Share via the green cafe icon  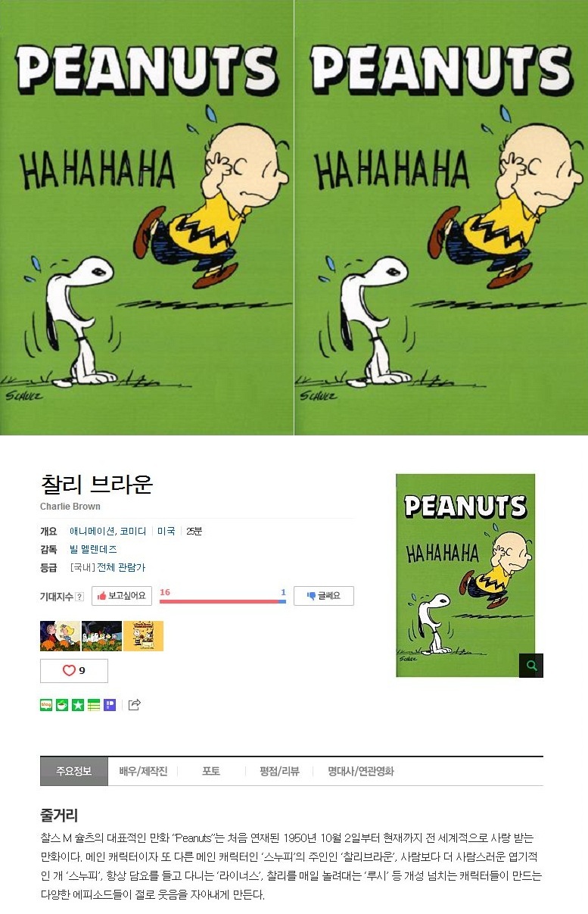62,705
